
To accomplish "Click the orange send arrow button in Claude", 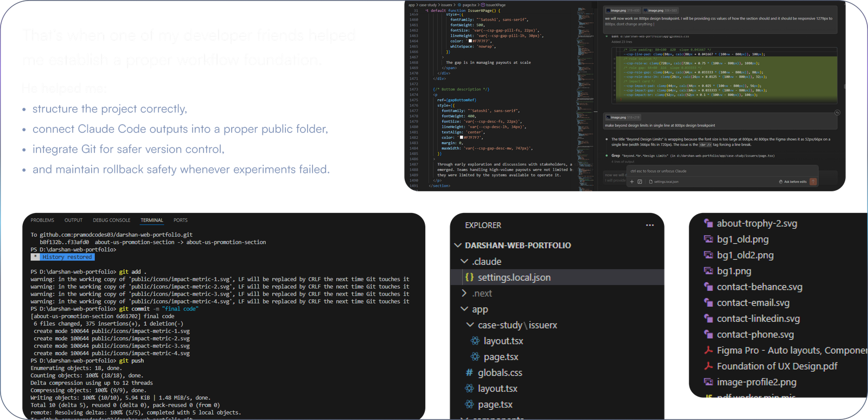I will (x=813, y=182).
